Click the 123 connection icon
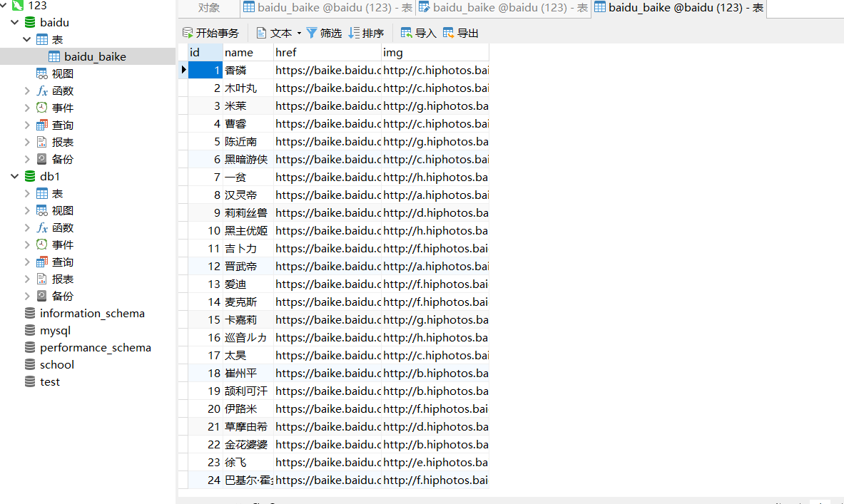Screen dimensions: 844x504 (18, 6)
